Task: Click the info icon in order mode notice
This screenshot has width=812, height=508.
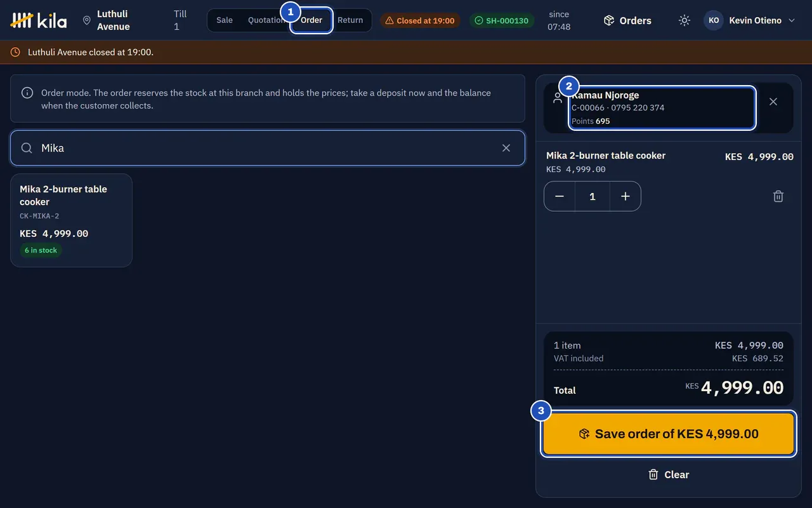Action: click(27, 93)
